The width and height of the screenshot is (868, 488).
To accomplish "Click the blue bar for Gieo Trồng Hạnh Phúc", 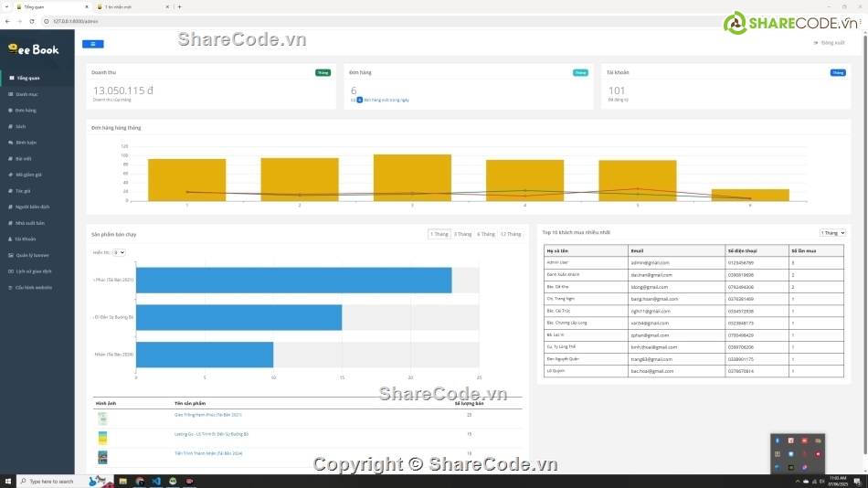I will (x=294, y=281).
